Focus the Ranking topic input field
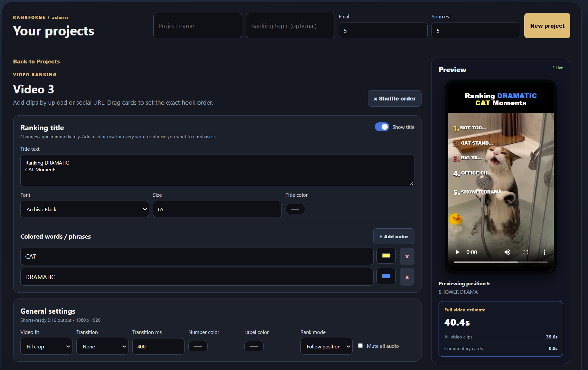588x370 pixels. 290,26
